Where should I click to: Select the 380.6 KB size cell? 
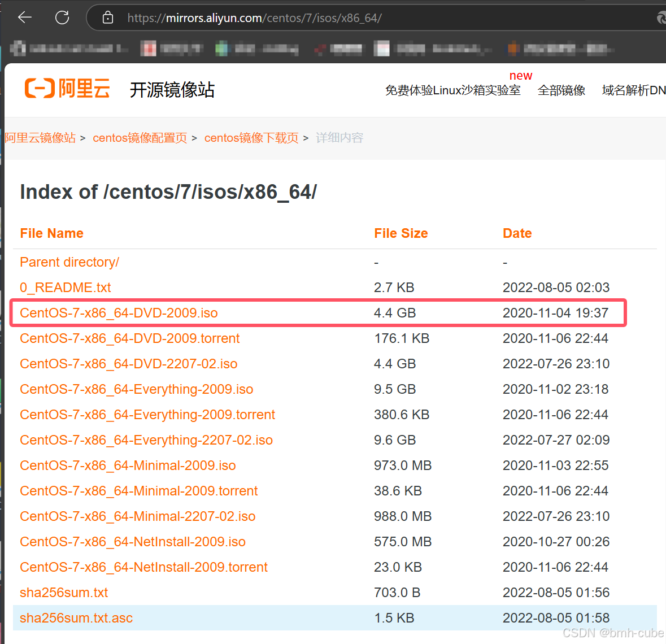tap(402, 415)
